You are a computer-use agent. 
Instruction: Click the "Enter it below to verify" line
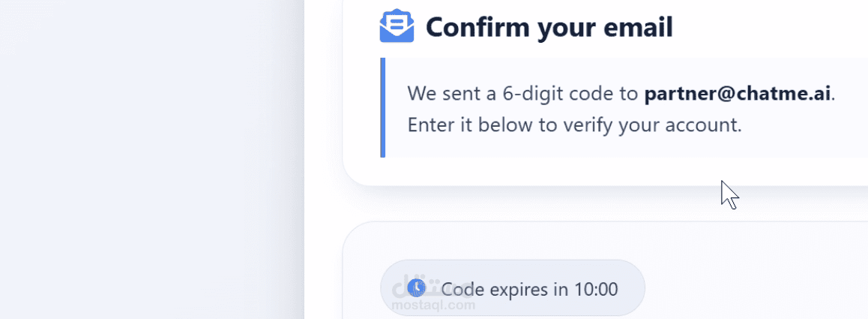point(574,125)
